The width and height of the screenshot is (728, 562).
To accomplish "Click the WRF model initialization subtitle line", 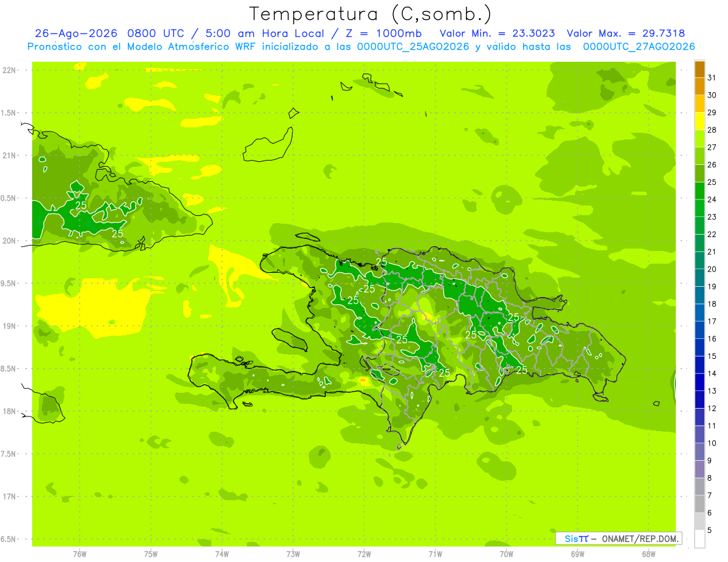I will pos(361,47).
